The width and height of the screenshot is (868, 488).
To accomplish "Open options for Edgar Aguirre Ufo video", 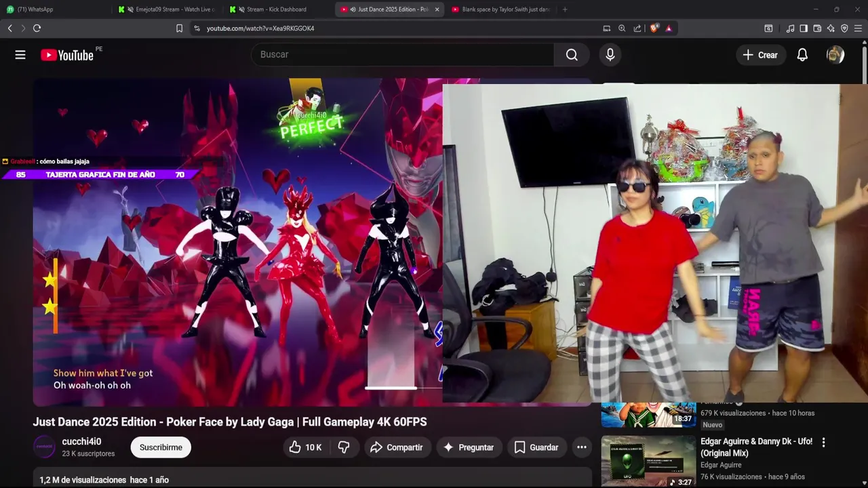I will tap(824, 443).
